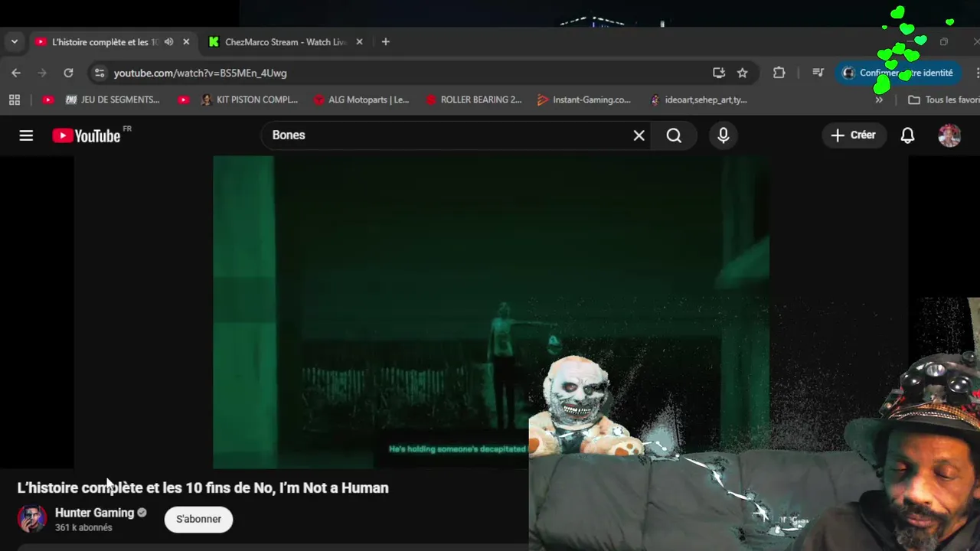
Task: Open the Créer menu
Action: pos(854,135)
